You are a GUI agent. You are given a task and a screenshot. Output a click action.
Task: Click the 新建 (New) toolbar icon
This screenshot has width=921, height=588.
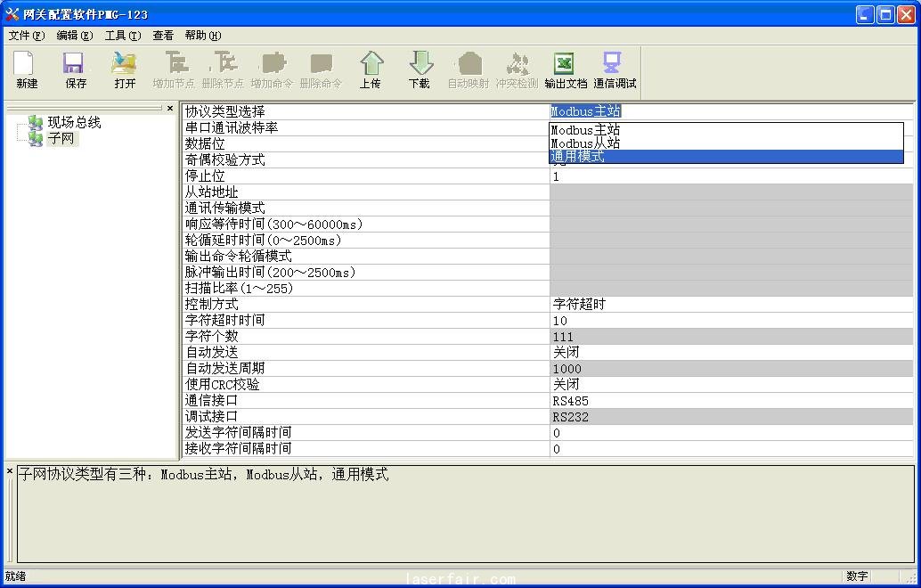tap(27, 64)
